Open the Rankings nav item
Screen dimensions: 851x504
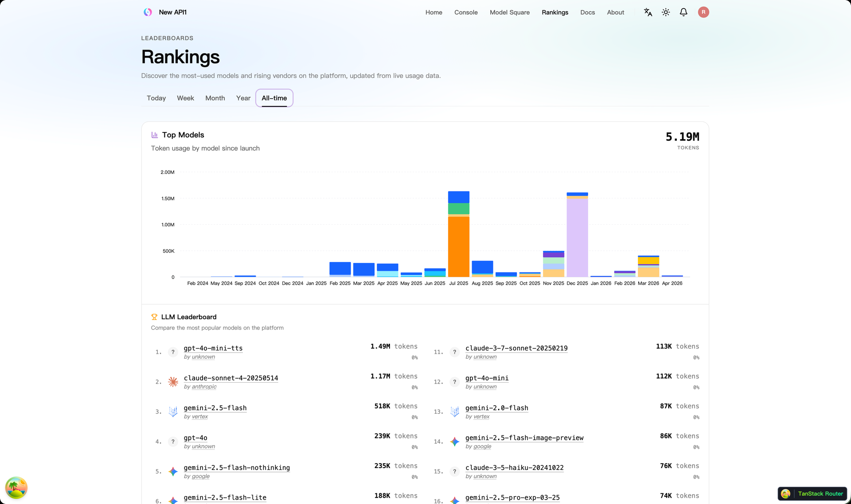[555, 12]
